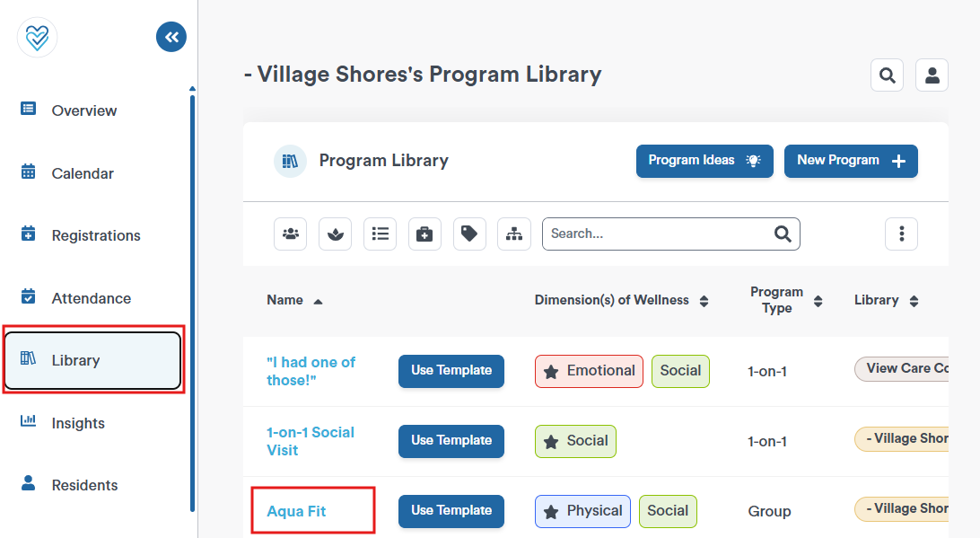Sort by Library column
980x538 pixels.
[x=914, y=301]
